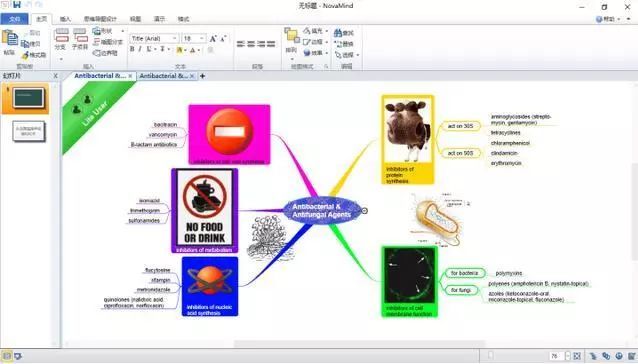Expand the Border dropdown arrow
The height and width of the screenshot is (364, 638).
point(327,42)
